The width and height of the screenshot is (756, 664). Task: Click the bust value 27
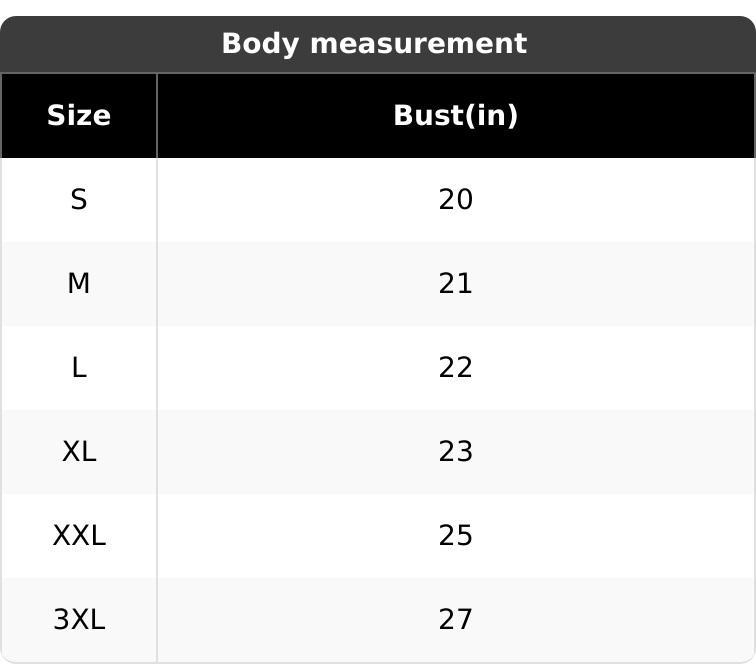coord(455,620)
